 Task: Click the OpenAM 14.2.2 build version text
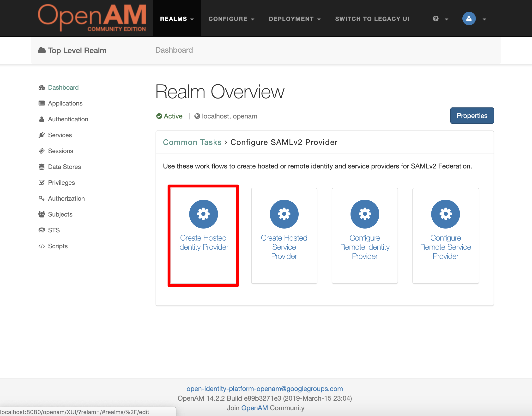pos(265,398)
